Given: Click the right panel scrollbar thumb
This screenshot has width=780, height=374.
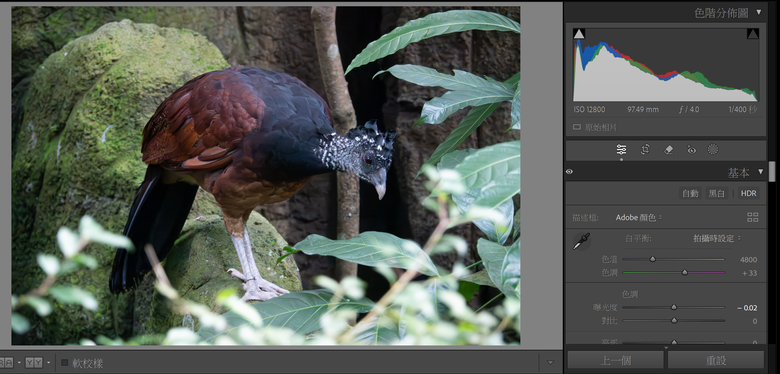Looking at the screenshot, I should (x=772, y=172).
